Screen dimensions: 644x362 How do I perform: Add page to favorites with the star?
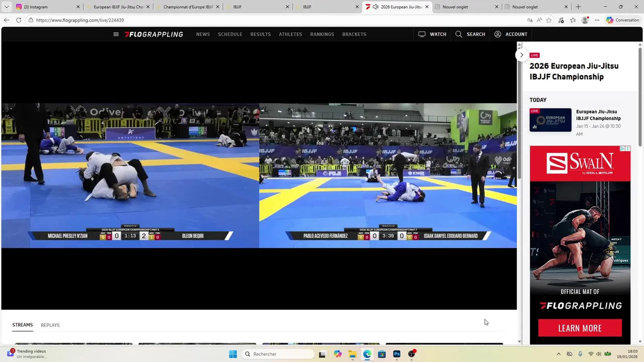click(549, 20)
